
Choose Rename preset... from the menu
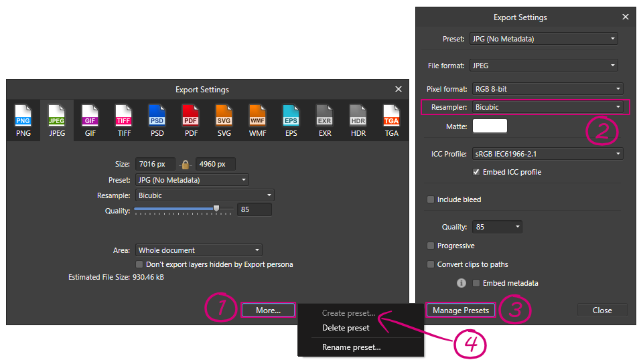tap(352, 347)
